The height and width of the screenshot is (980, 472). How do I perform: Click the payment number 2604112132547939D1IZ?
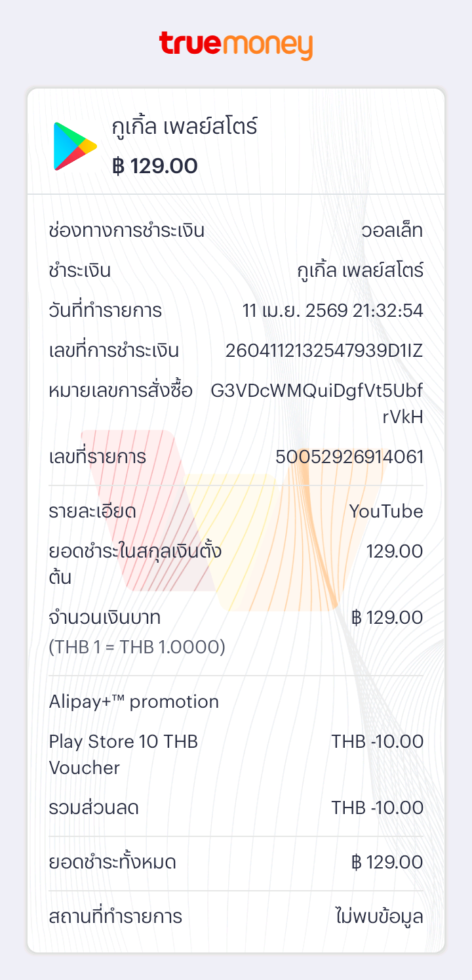(x=324, y=351)
